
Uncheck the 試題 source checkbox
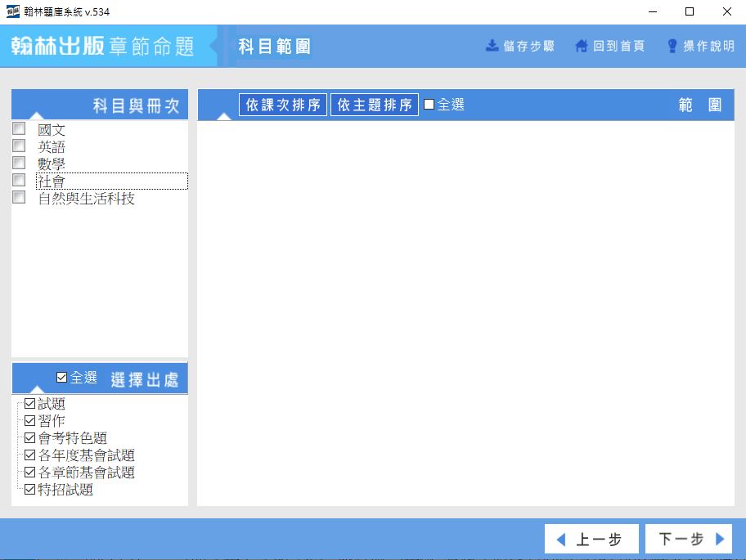[30, 404]
